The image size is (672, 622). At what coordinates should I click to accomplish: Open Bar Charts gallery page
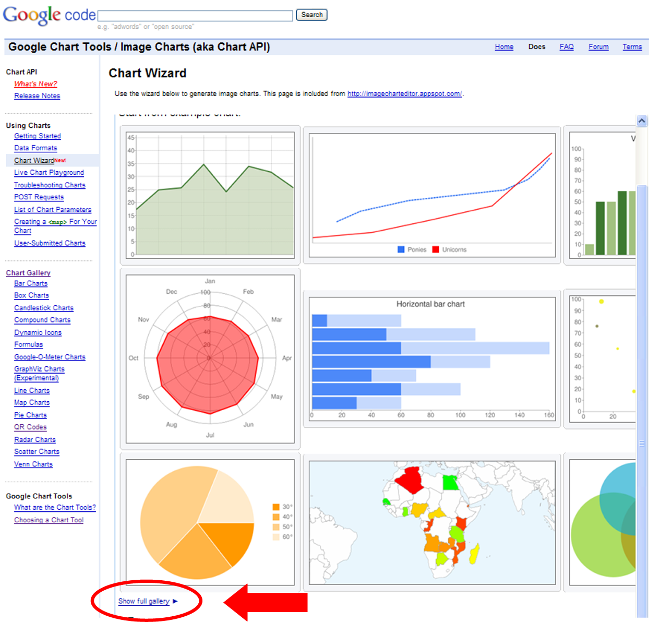tap(31, 283)
